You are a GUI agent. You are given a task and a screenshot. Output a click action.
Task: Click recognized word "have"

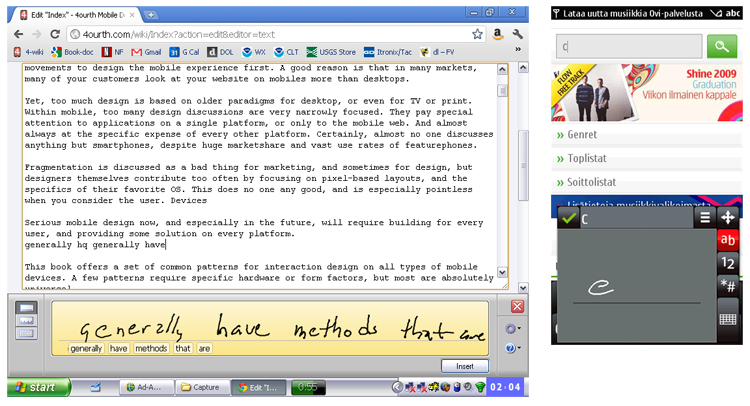tap(119, 349)
